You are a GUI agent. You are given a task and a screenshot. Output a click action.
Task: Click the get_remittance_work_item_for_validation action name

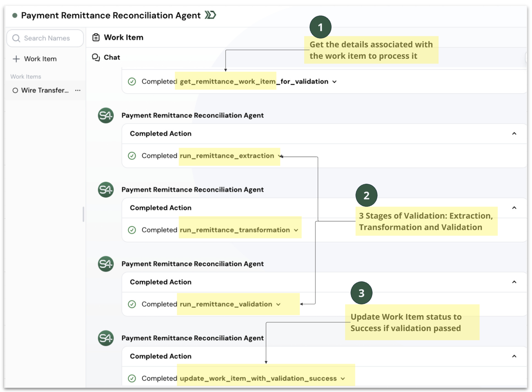click(254, 82)
